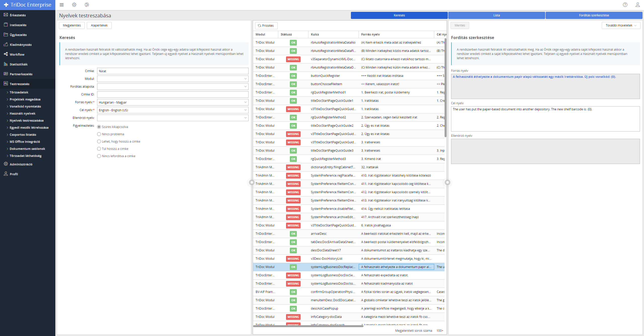Viewport: 644px width, 336px height.
Task: Open the help question mark icon
Action: (625, 5)
